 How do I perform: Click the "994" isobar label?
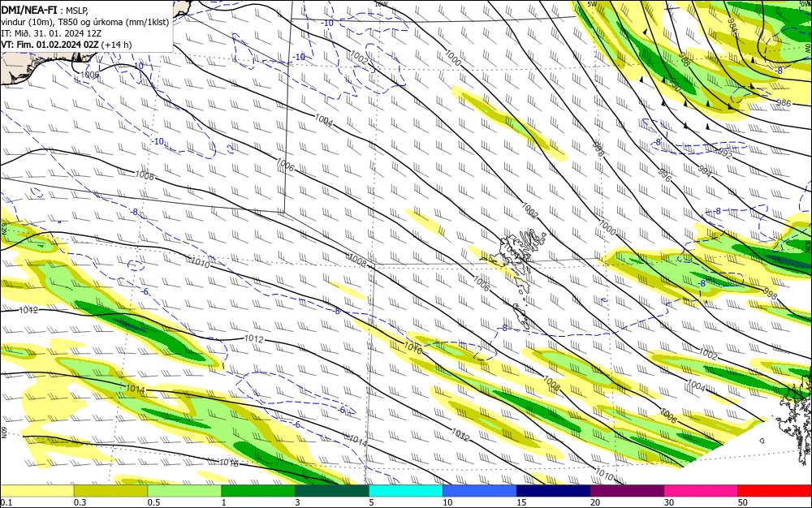point(704,171)
